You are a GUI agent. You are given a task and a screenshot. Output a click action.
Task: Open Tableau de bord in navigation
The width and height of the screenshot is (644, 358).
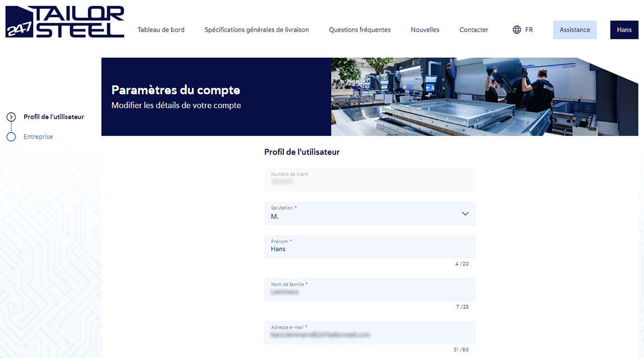tap(161, 30)
